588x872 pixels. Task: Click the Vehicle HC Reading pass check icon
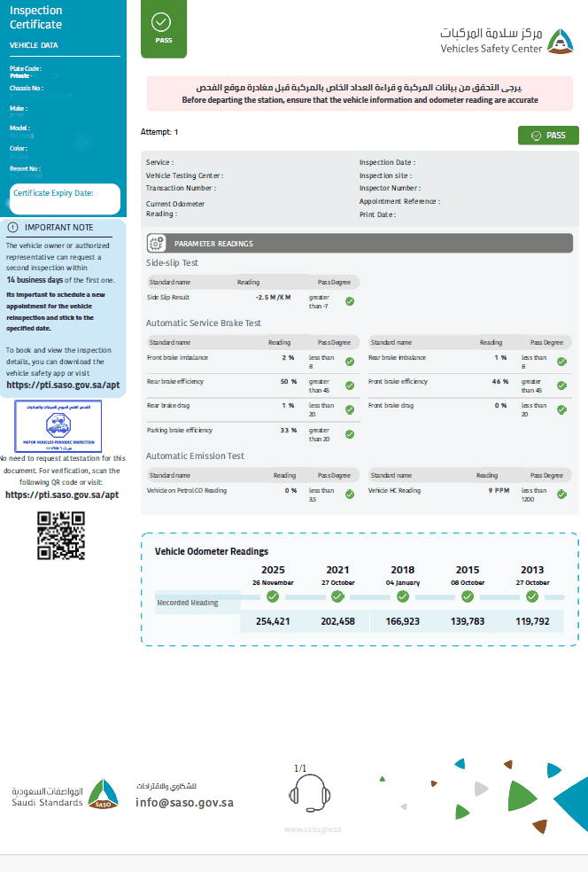click(561, 494)
